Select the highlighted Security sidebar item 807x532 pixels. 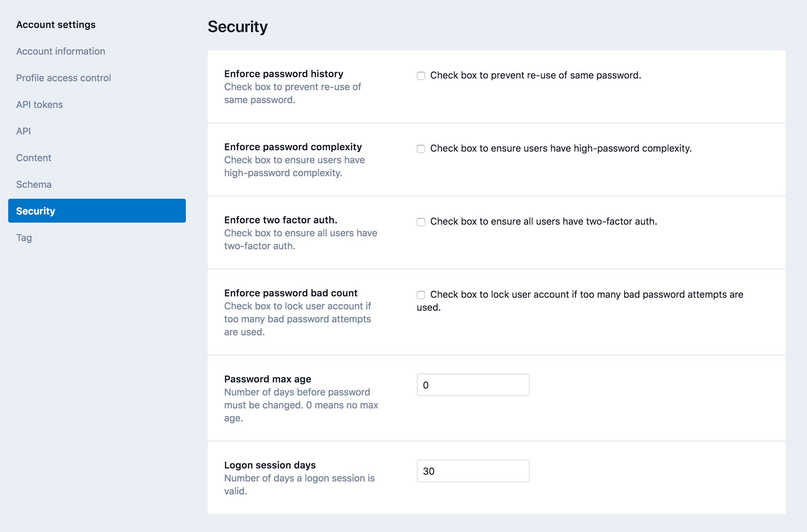(x=97, y=211)
